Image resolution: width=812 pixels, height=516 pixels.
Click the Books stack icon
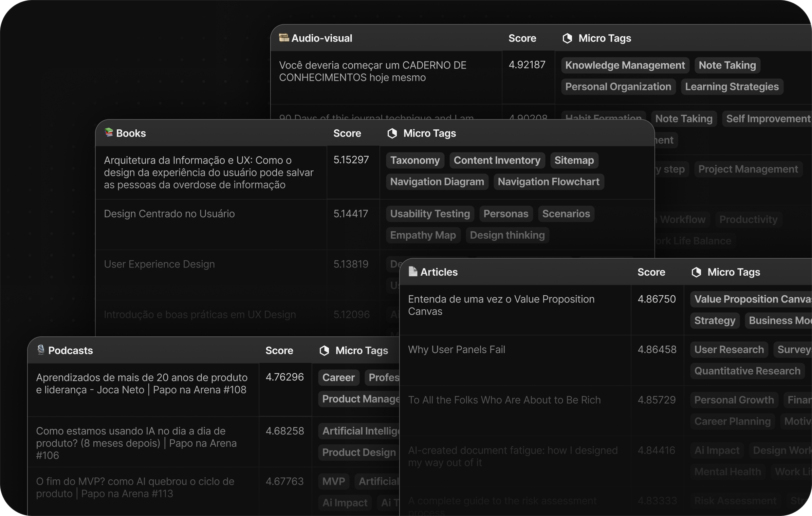coord(109,132)
